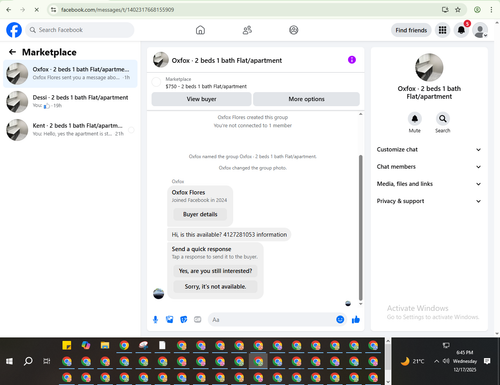Open the account profile avatar menu
Image resolution: width=500 pixels, height=385 pixels.
click(x=480, y=30)
